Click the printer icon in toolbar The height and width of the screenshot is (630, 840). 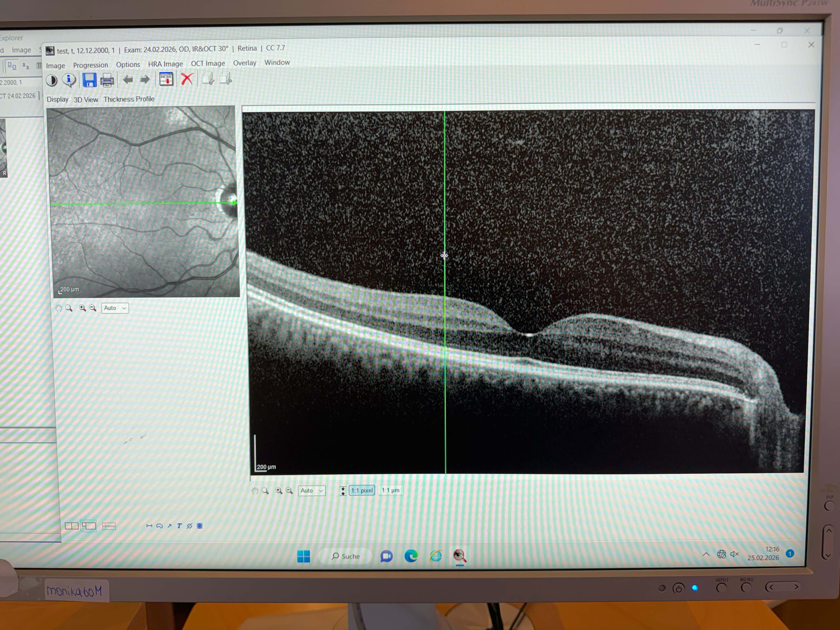click(107, 80)
